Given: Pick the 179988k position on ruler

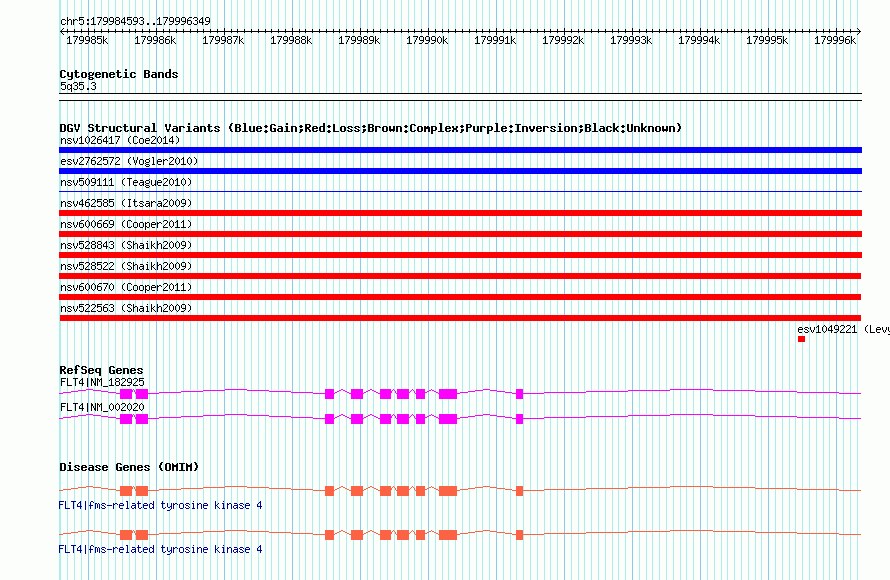Looking at the screenshot, I should point(291,40).
